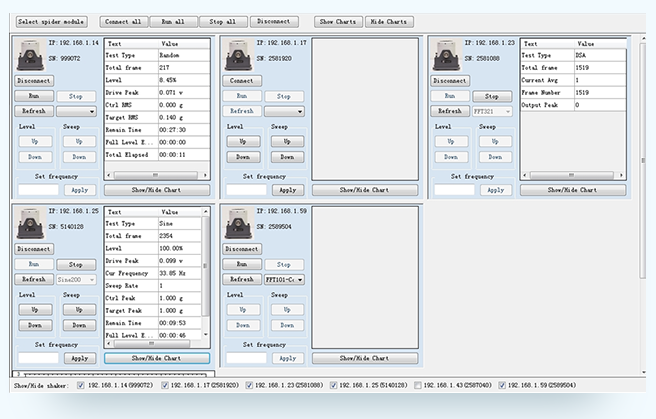Refresh module 192.168.1.14

point(34,111)
